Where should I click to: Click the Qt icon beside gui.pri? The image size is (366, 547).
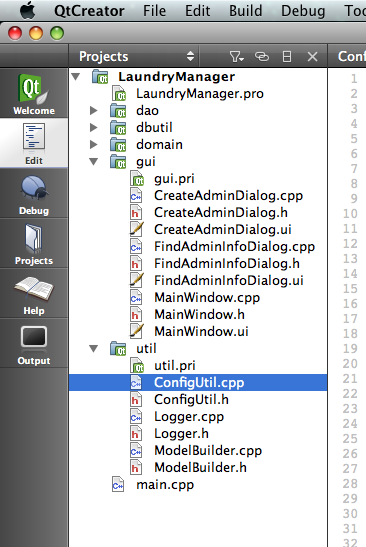click(137, 179)
